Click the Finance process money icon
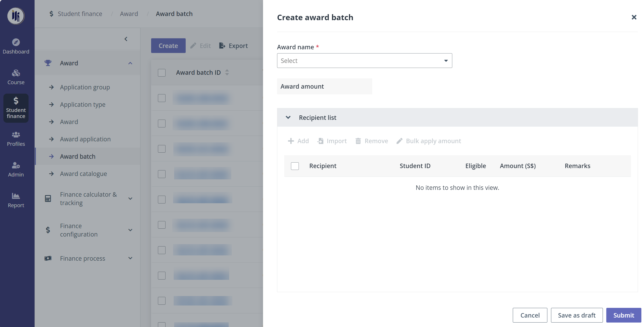Screen dimensions: 644x327 (x=48, y=258)
